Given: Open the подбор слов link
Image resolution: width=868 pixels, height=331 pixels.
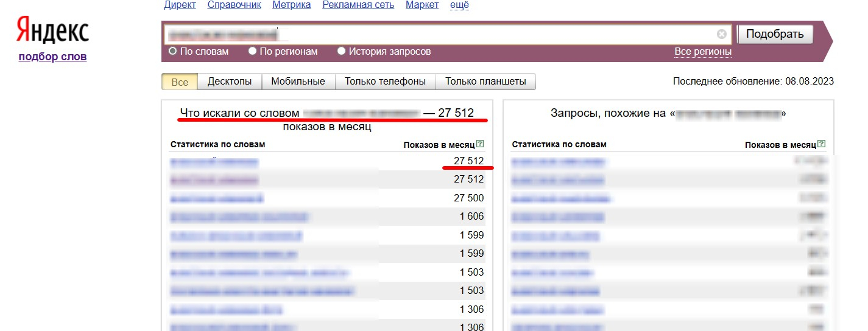Looking at the screenshot, I should pos(52,57).
